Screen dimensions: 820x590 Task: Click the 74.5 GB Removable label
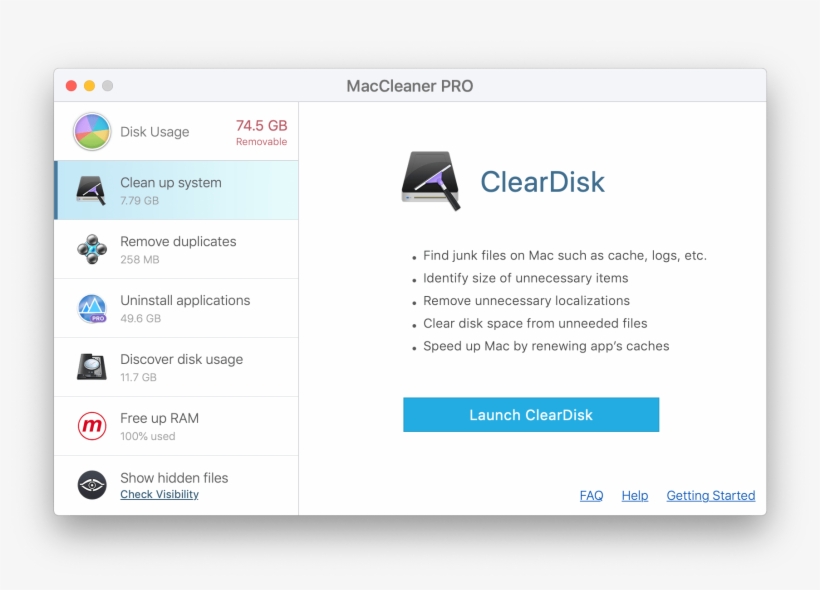[x=261, y=132]
